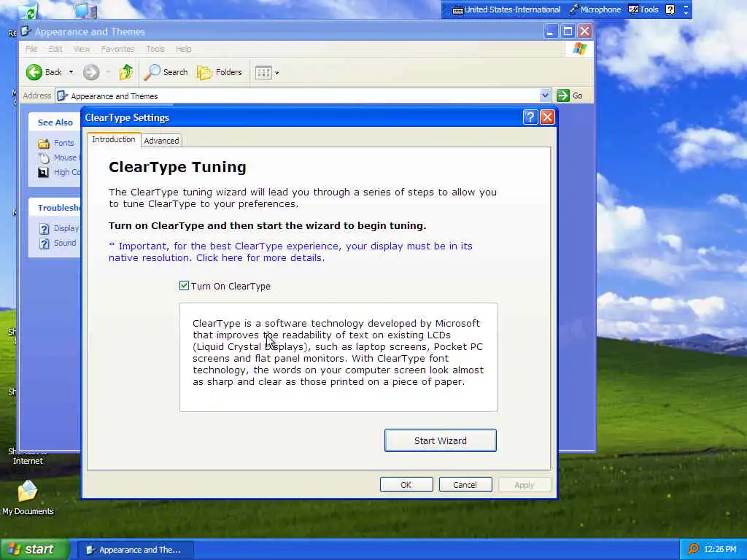Open Display troubleshooter help icon
The height and width of the screenshot is (560, 747).
tap(44, 228)
